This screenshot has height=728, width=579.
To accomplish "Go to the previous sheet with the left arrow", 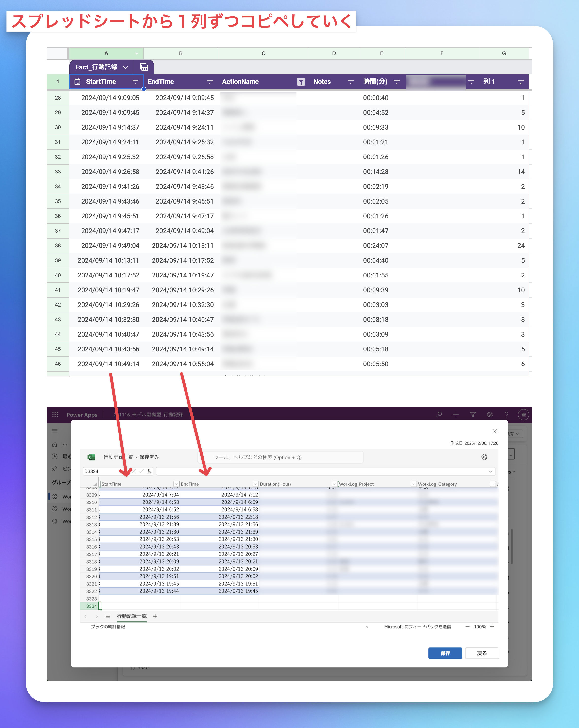I will (x=85, y=616).
